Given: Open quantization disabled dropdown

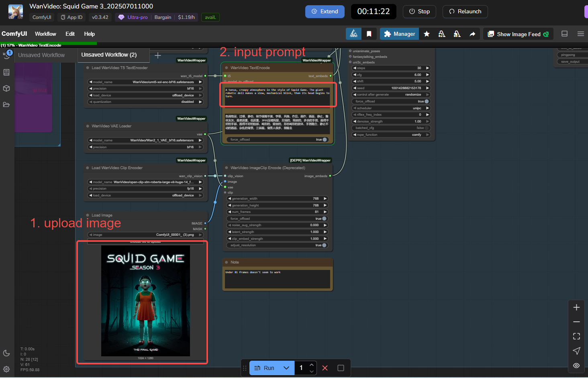Looking at the screenshot, I should pyautogui.click(x=145, y=102).
